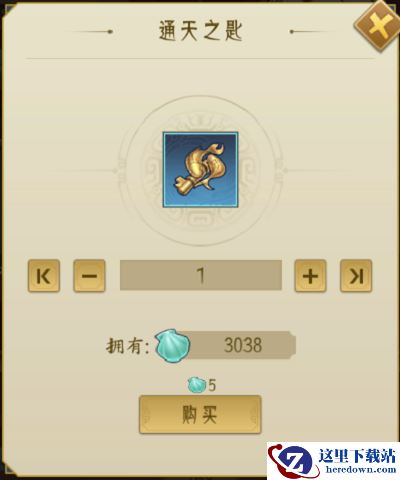Click the 通天之匙 title text
The height and width of the screenshot is (480, 400).
point(200,31)
